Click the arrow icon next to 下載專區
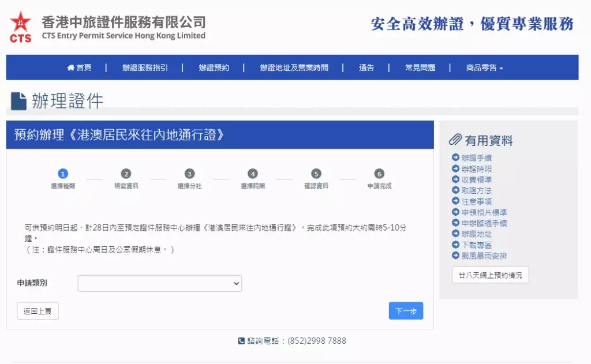591x364 pixels. (x=455, y=245)
